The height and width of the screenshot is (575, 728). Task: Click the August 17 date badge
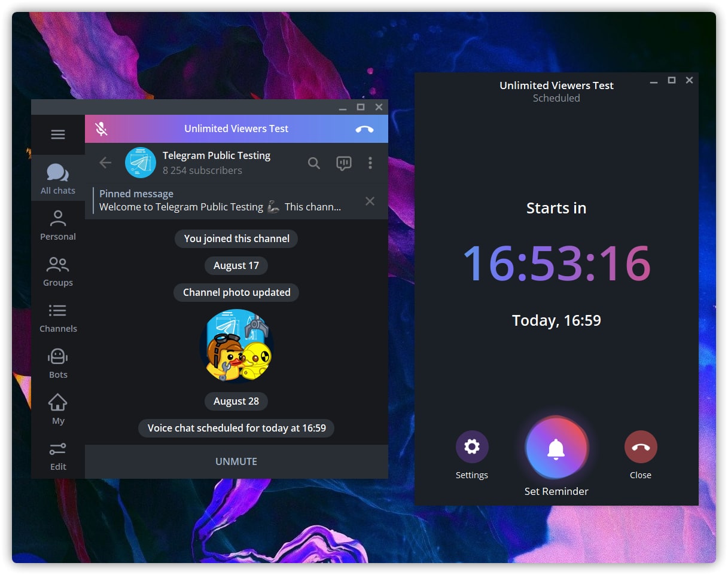coord(236,265)
